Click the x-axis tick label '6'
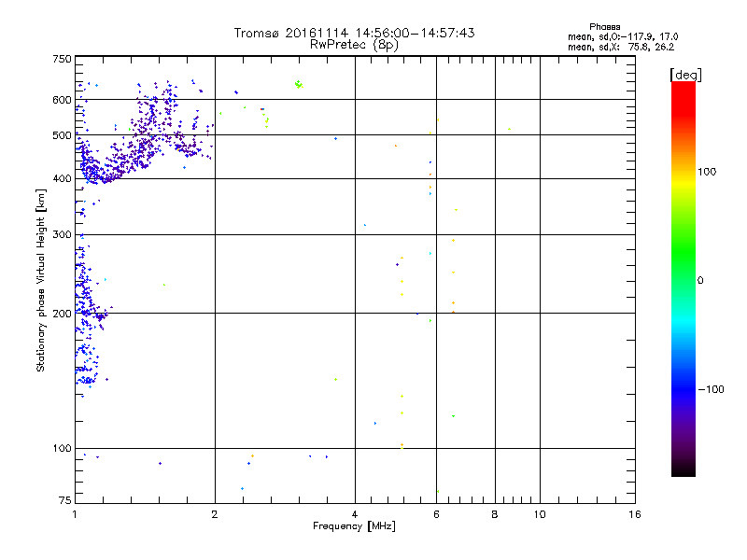Viewport: 747px width, 560px height. click(436, 514)
